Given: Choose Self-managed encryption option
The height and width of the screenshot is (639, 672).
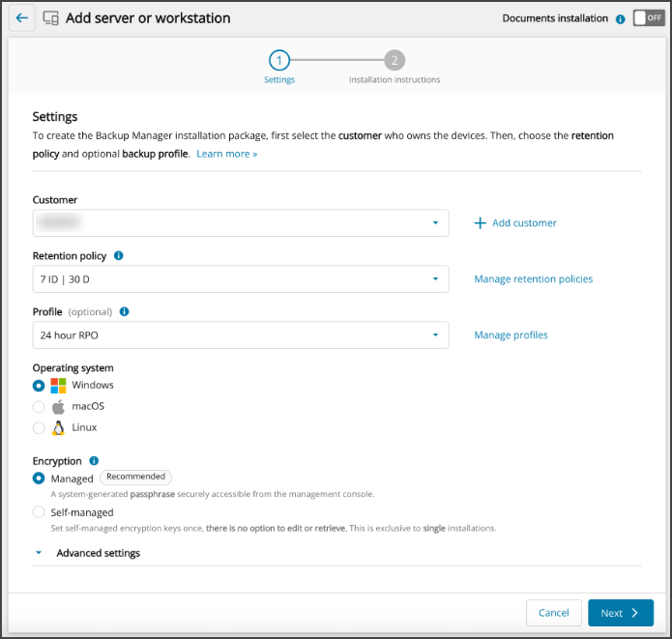Looking at the screenshot, I should pos(39,512).
